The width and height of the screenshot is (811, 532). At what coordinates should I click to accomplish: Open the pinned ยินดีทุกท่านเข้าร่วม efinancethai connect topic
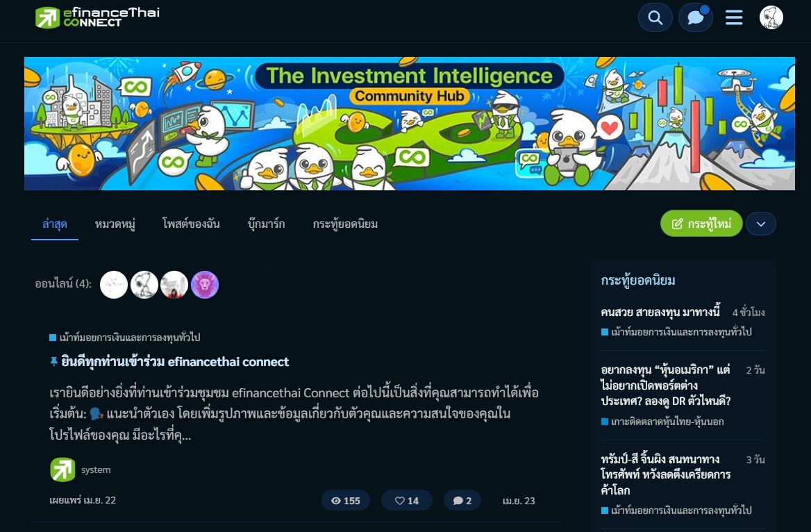pos(175,362)
